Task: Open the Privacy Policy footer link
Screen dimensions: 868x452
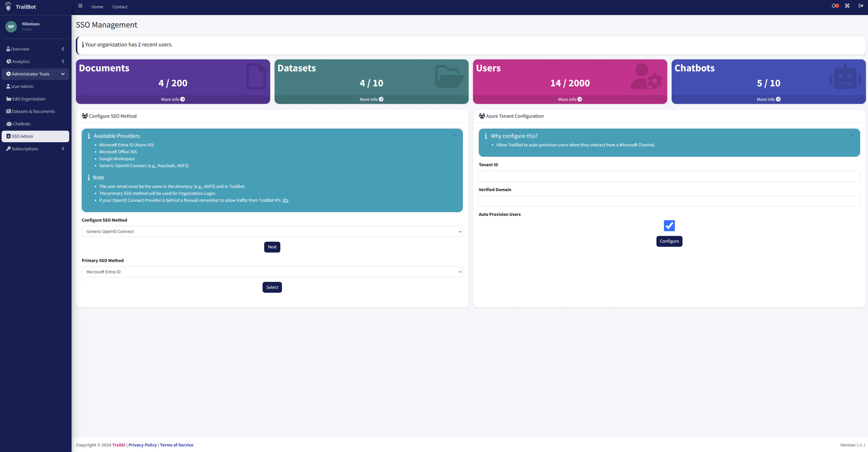Action: [143, 445]
